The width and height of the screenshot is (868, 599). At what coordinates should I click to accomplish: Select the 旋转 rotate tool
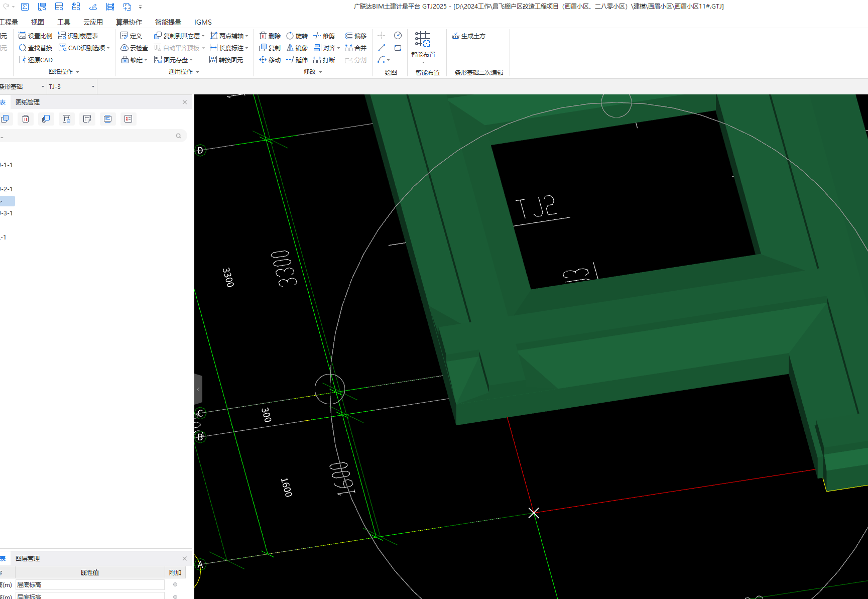297,36
